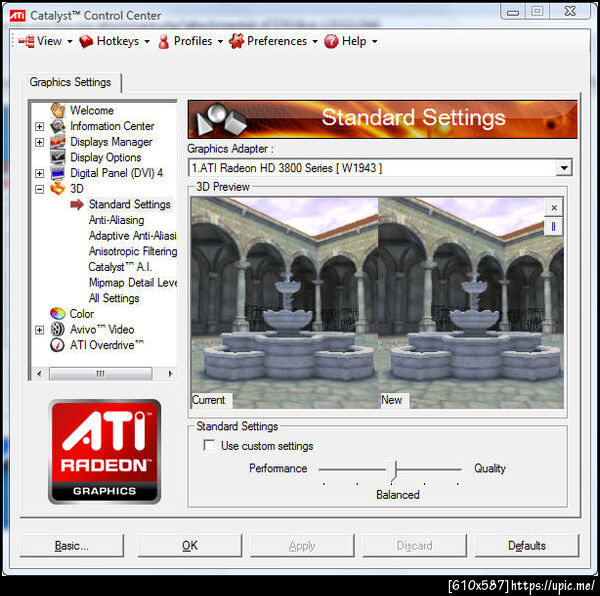Click the Current 3D preview image
Image resolution: width=600 pixels, height=596 pixels.
pos(285,303)
